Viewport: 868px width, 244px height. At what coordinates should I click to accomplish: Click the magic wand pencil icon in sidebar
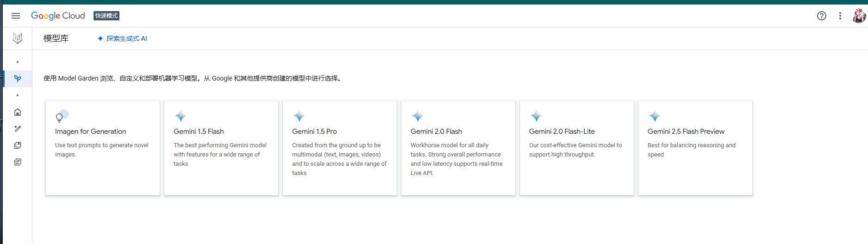tap(18, 129)
